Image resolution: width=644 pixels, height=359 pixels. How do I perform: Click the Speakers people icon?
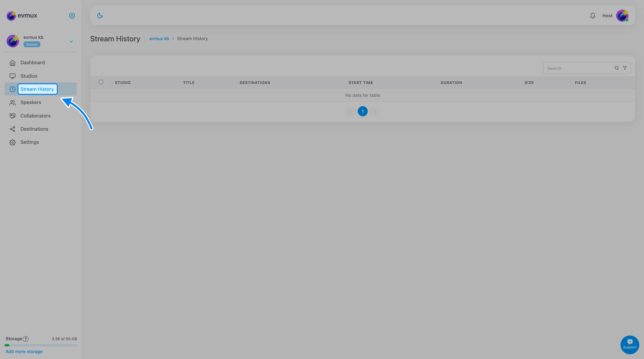[x=13, y=102]
